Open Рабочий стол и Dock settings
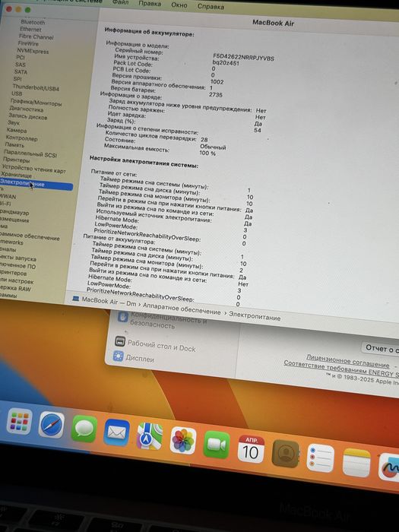 click(161, 345)
